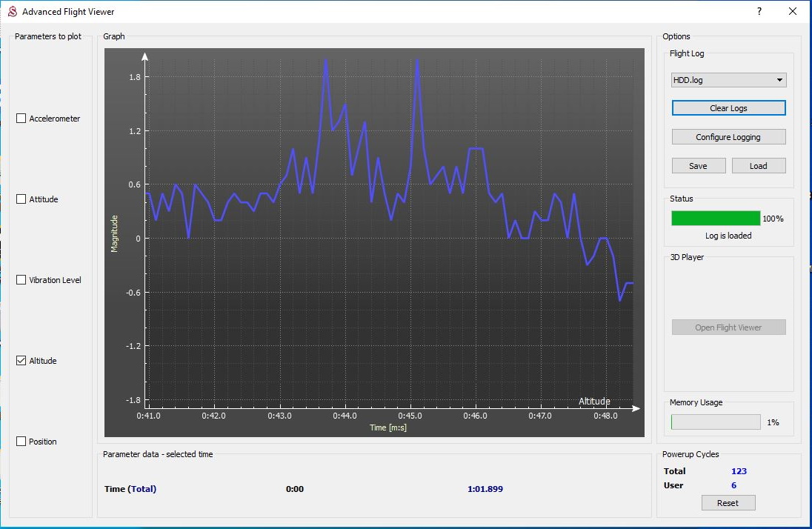Click the Memory Usage bar
The width and height of the screenshot is (812, 529).
coord(716,422)
